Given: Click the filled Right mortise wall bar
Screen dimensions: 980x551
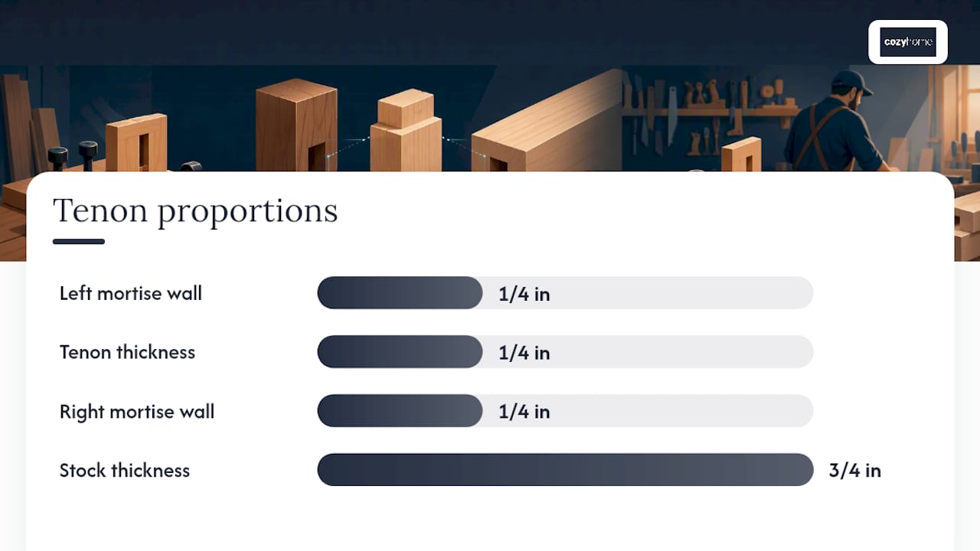Looking at the screenshot, I should click(400, 410).
